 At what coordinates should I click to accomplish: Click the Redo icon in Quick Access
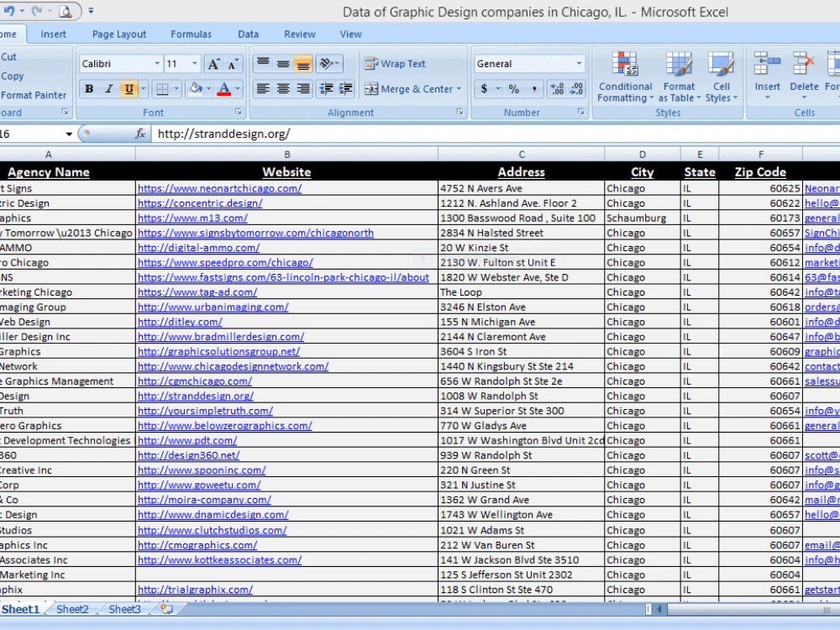(x=38, y=11)
